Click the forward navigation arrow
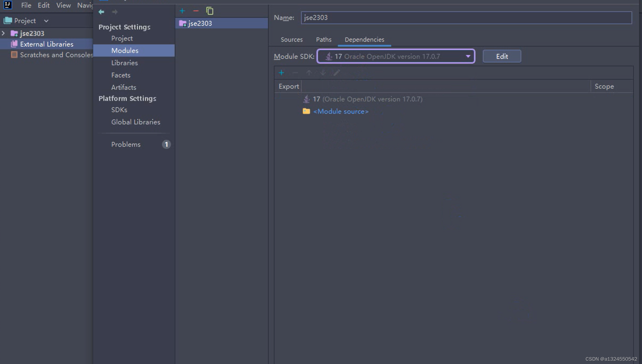Image resolution: width=642 pixels, height=364 pixels. pyautogui.click(x=115, y=12)
